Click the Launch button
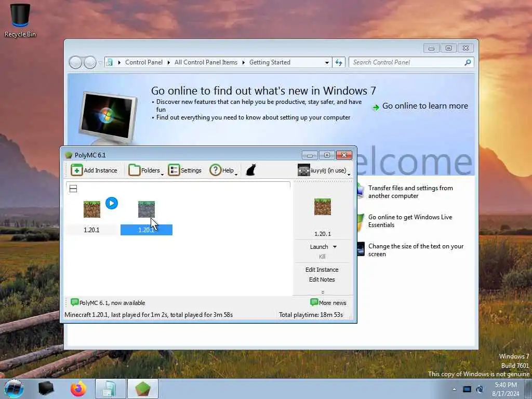 [x=319, y=247]
